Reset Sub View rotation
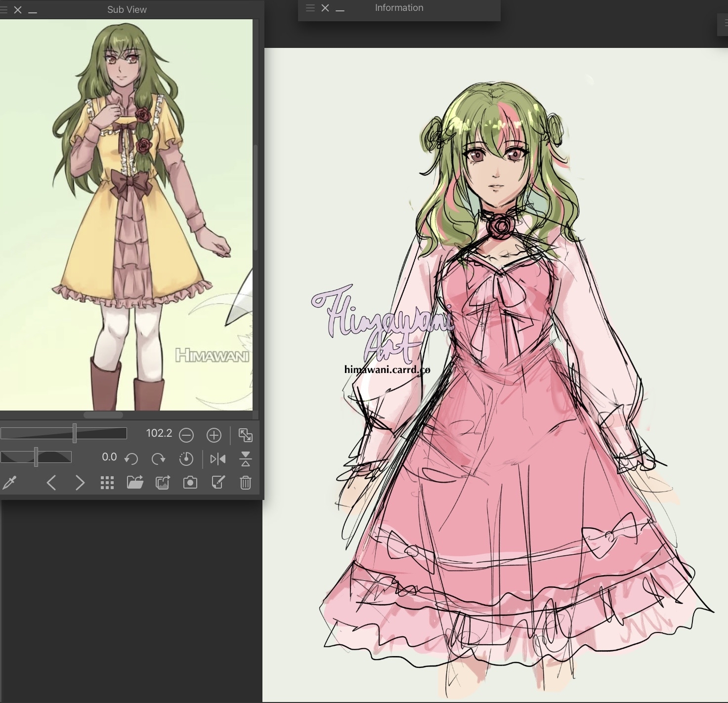Viewport: 728px width, 703px height. click(186, 458)
